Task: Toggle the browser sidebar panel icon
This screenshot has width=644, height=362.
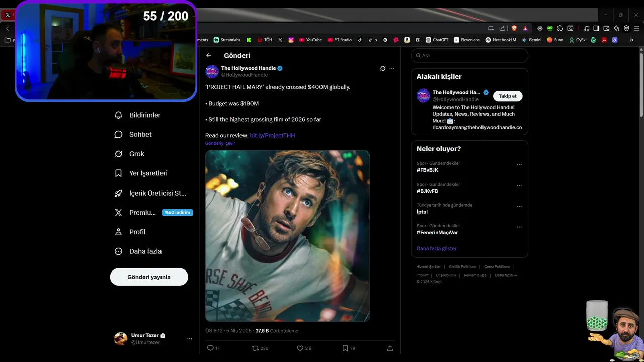Action: pyautogui.click(x=596, y=28)
